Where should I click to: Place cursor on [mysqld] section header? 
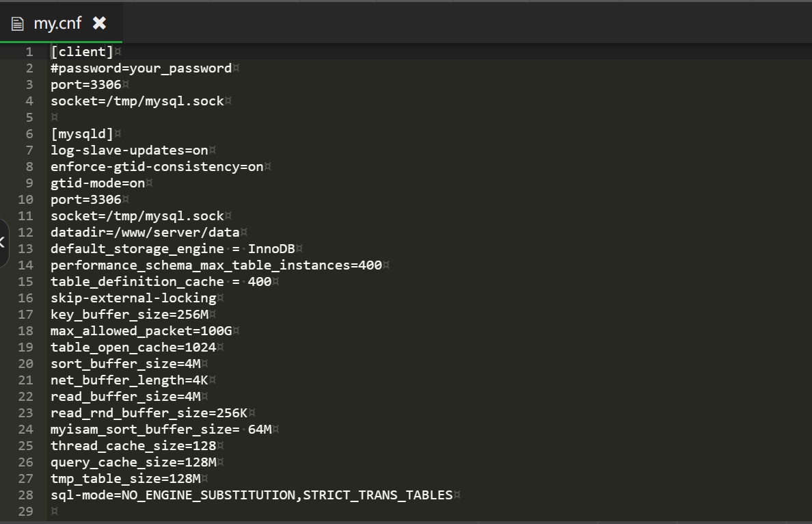click(82, 133)
